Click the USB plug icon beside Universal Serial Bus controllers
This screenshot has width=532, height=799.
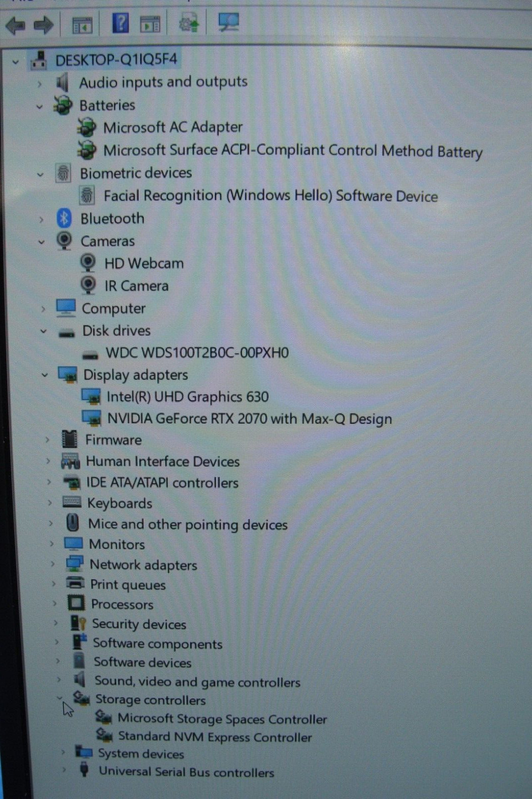pyautogui.click(x=84, y=770)
